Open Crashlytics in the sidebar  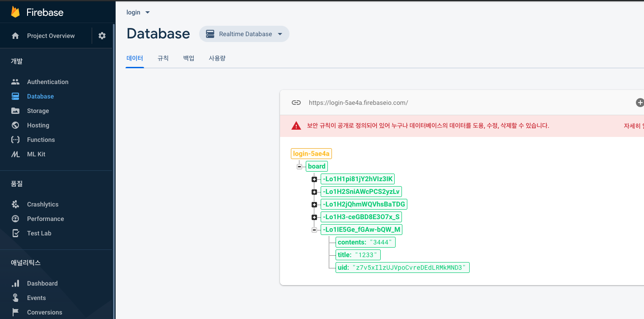pos(43,204)
